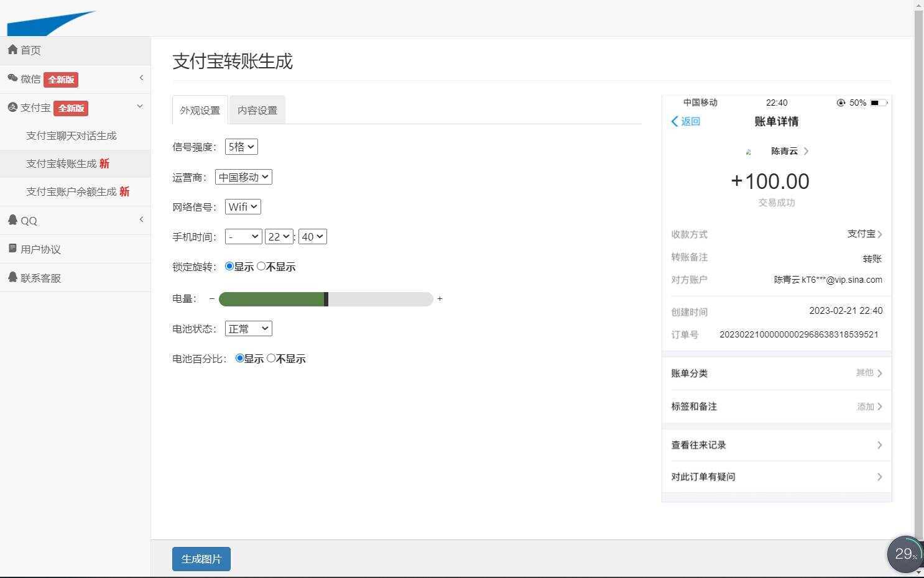Click the home icon beside 首页

pos(13,50)
